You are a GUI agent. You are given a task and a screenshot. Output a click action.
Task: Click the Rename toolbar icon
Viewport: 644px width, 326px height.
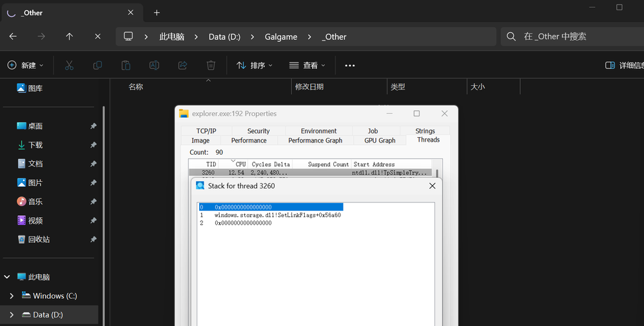[154, 65]
